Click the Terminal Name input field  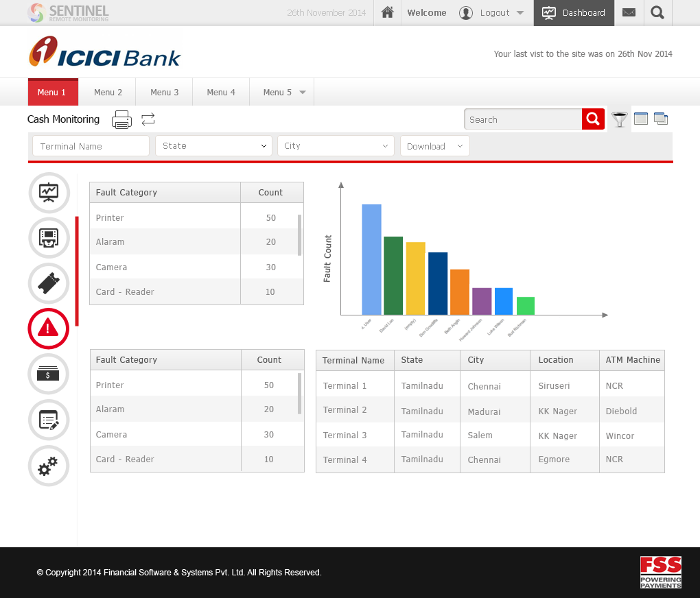point(91,146)
